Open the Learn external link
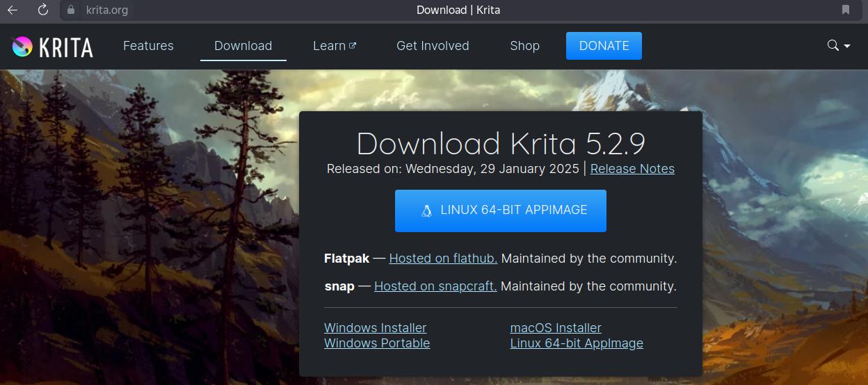This screenshot has width=868, height=385. point(335,46)
